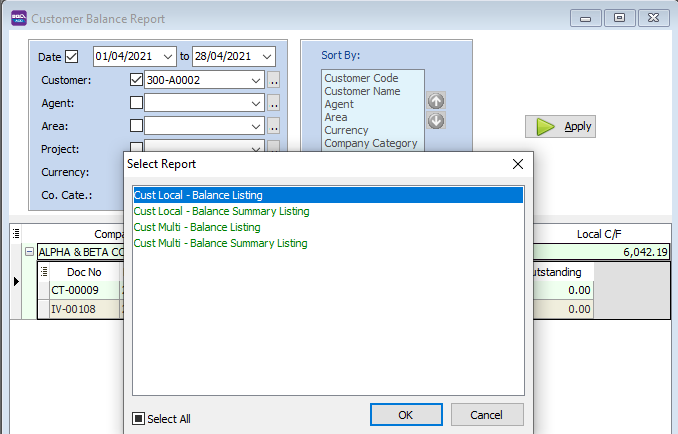Click the IV-00108 document cell
Viewport: 678px width, 434px height.
click(x=84, y=309)
